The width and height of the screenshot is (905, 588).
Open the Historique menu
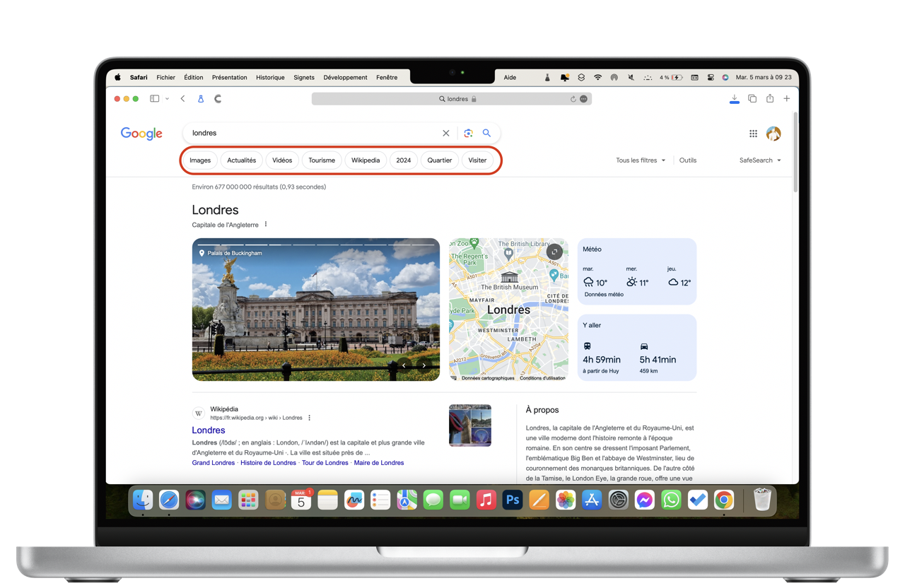click(x=270, y=78)
